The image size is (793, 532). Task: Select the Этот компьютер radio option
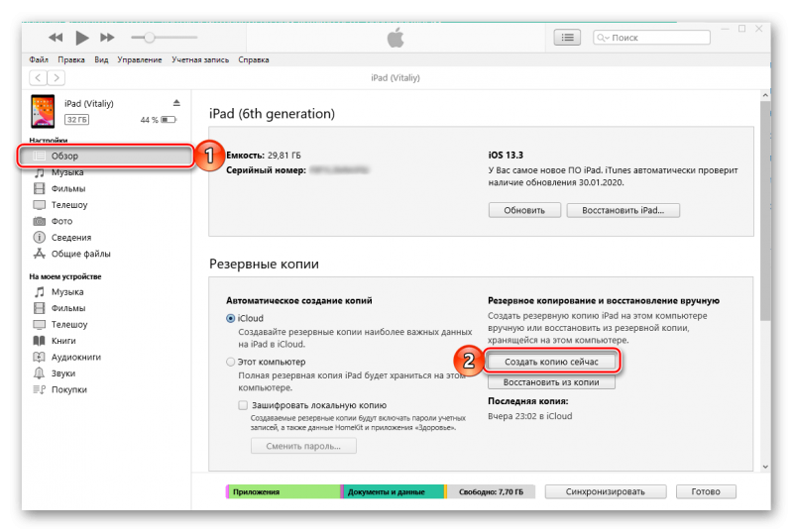click(x=231, y=363)
